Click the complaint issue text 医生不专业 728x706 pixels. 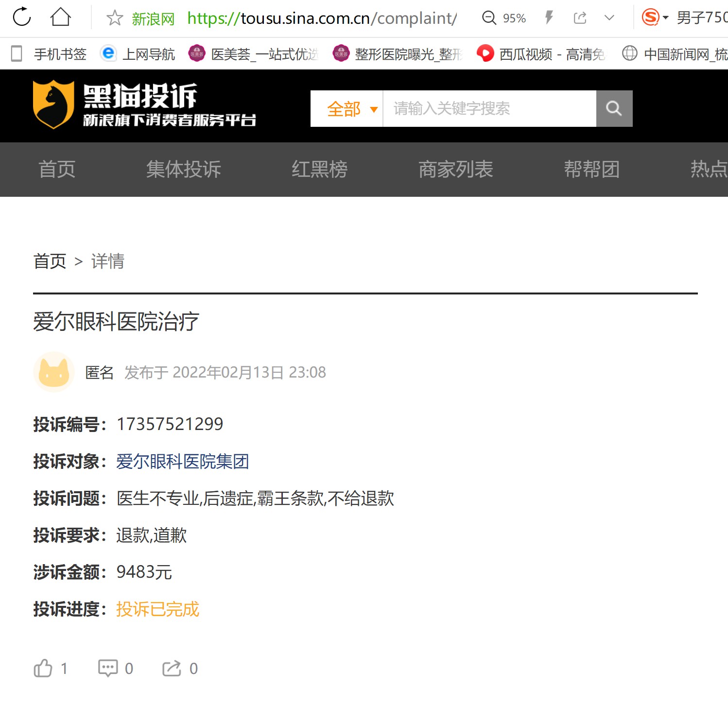pos(158,499)
